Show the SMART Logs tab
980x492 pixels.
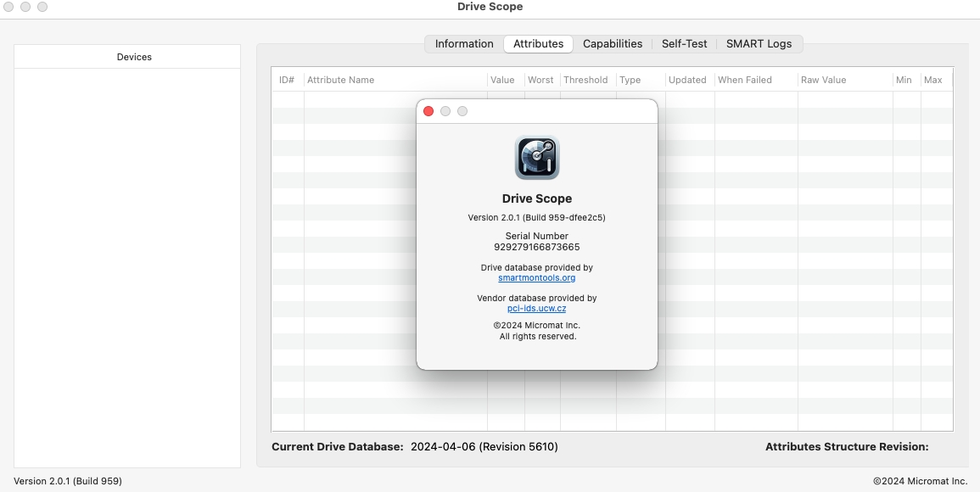tap(759, 44)
